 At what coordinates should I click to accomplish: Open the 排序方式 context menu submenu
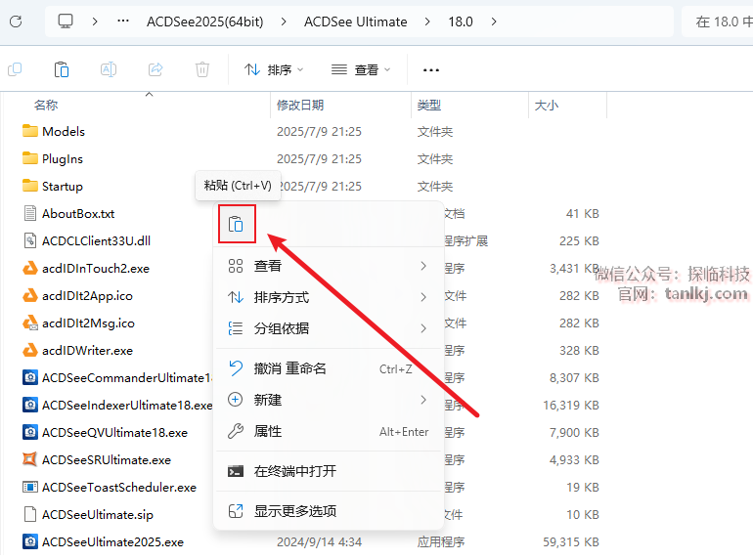pyautogui.click(x=329, y=297)
